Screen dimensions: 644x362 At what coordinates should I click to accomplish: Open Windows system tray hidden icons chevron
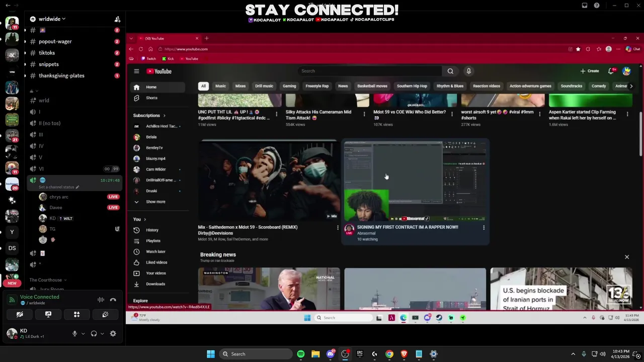tap(573, 354)
